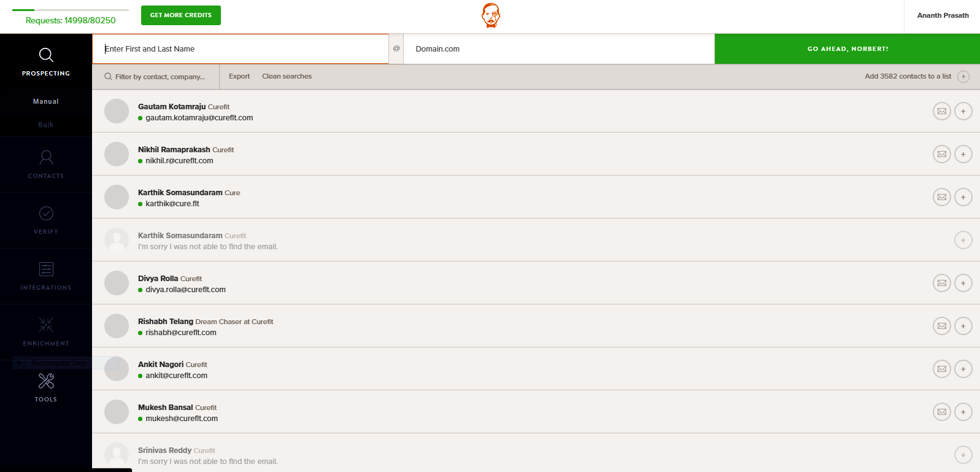Image resolution: width=980 pixels, height=472 pixels.
Task: Click the Norbert mascot logo
Action: 491,15
